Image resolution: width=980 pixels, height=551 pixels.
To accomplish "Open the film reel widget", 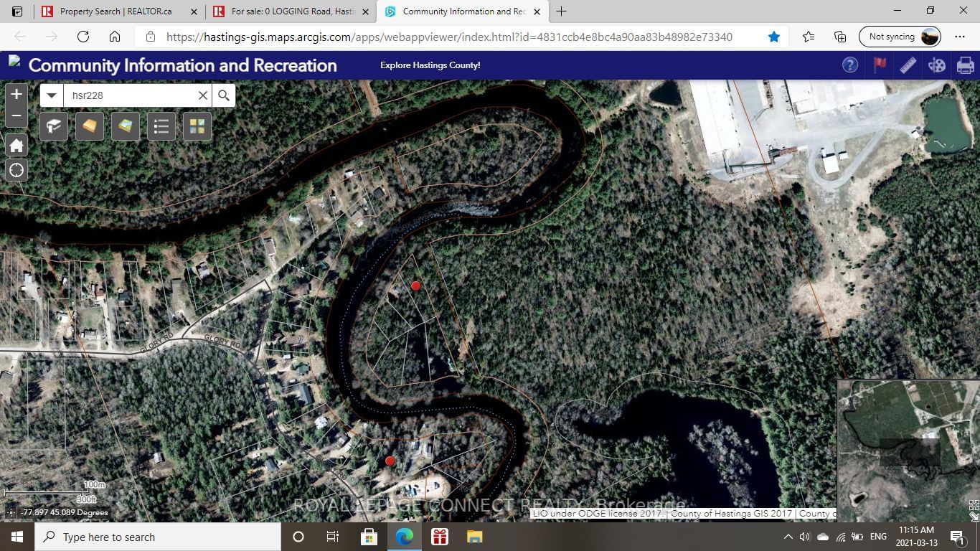I will tap(937, 65).
